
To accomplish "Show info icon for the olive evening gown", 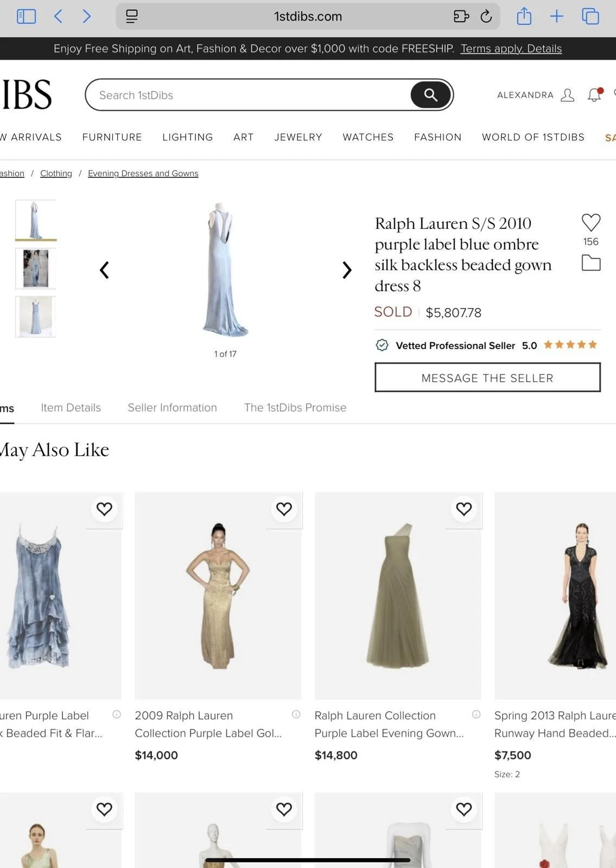I will [x=477, y=714].
